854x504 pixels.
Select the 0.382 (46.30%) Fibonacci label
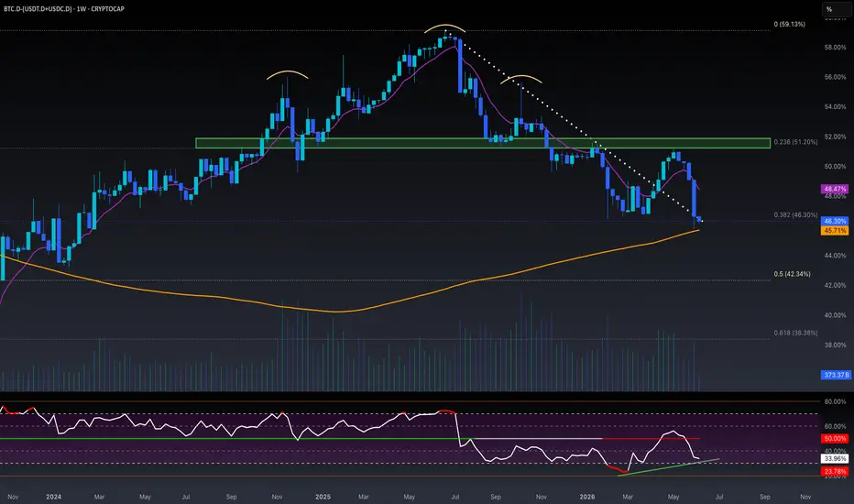(x=795, y=215)
